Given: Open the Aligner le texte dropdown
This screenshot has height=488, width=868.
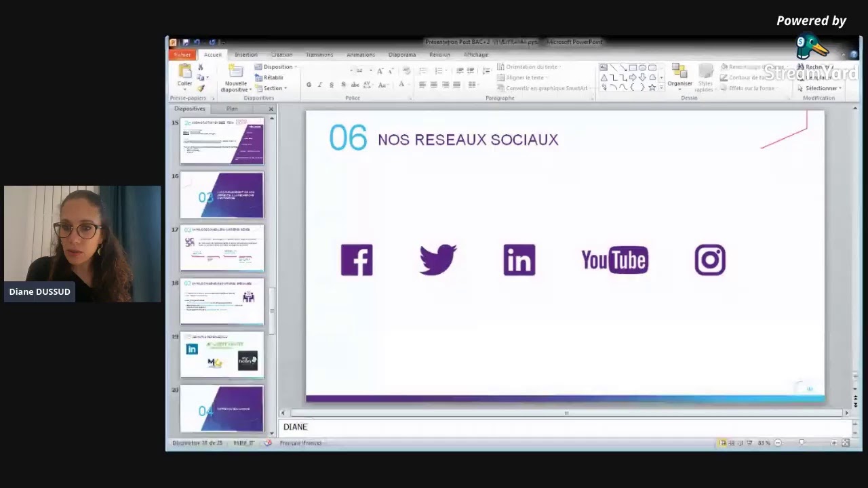Looking at the screenshot, I should point(523,77).
